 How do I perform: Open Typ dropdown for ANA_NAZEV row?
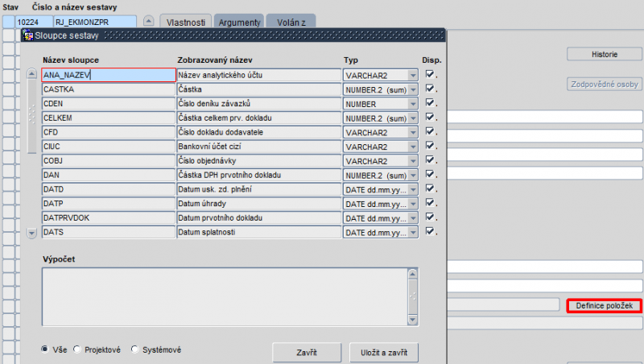click(x=413, y=75)
